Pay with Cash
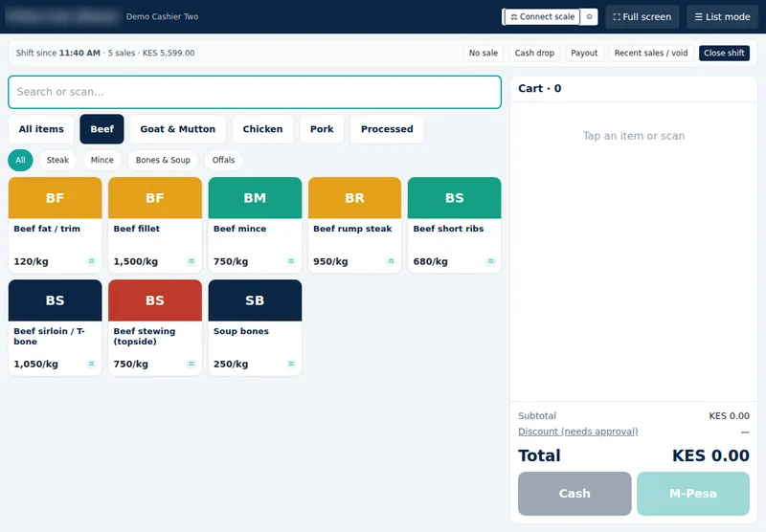This screenshot has height=532, width=766. (574, 494)
